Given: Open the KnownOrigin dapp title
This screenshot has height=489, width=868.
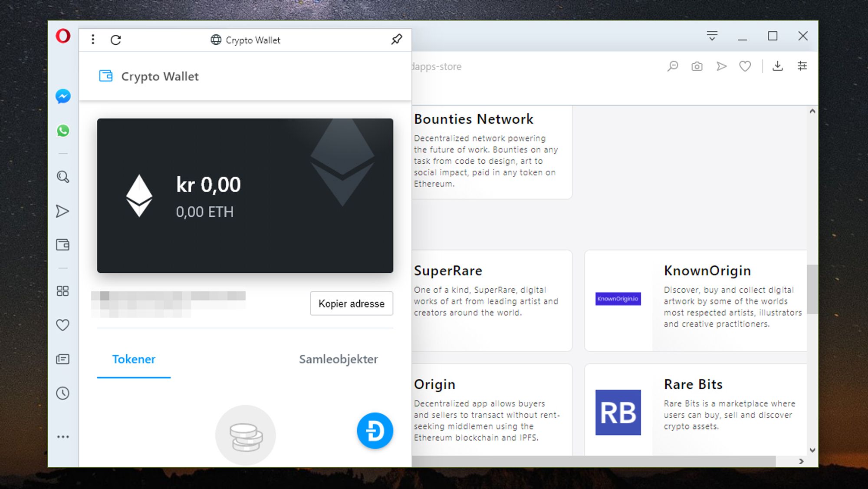Looking at the screenshot, I should [x=707, y=271].
